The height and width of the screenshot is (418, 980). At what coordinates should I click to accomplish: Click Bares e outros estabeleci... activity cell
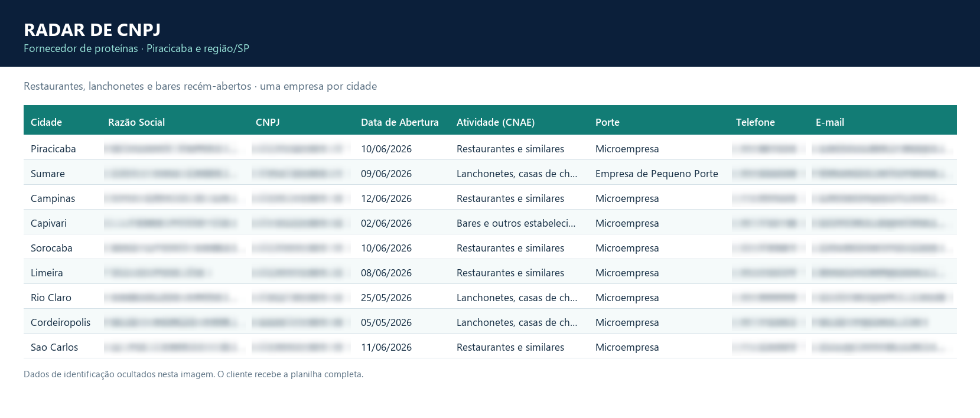click(516, 223)
